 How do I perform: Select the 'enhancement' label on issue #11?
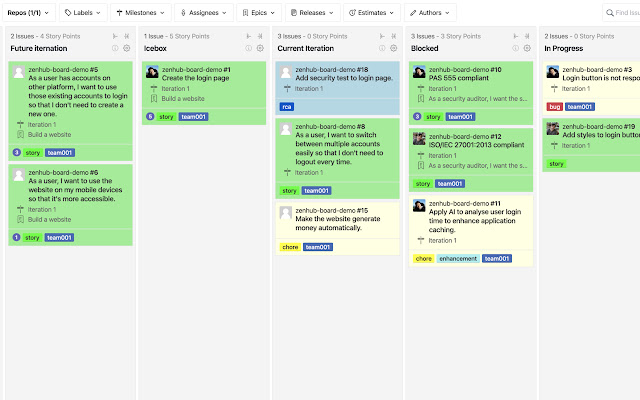pyautogui.click(x=457, y=258)
